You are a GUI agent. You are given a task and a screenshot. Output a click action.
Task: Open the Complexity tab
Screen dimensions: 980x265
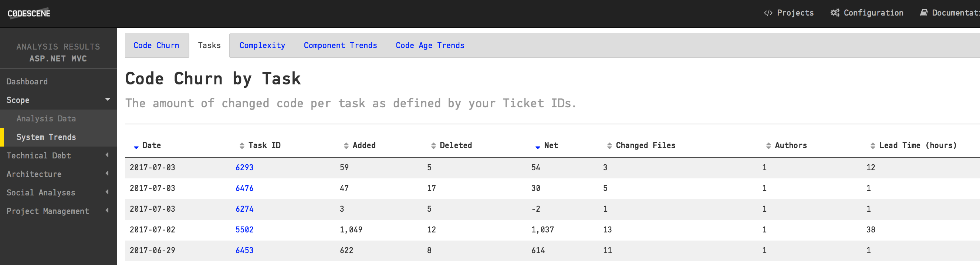[262, 45]
